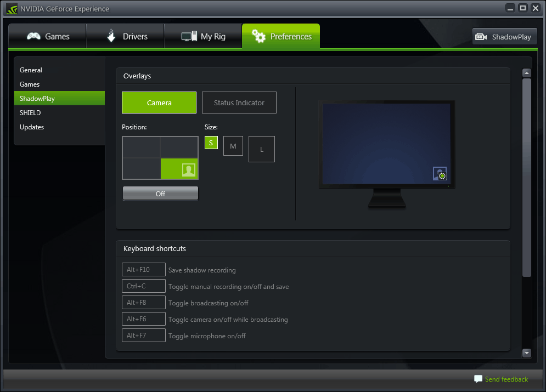Edit the Alt+F8 broadcasting shortcut field
The height and width of the screenshot is (392, 546).
[143, 302]
